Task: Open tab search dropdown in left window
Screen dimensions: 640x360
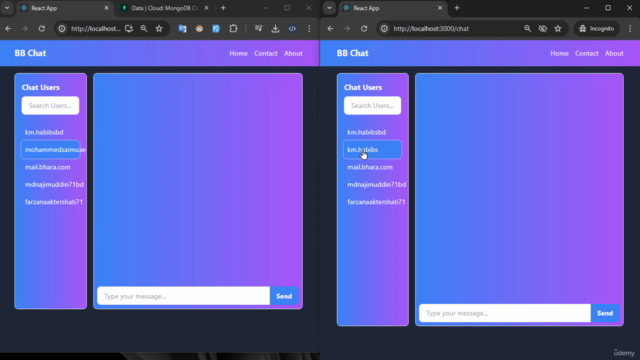Action: pyautogui.click(x=7, y=8)
